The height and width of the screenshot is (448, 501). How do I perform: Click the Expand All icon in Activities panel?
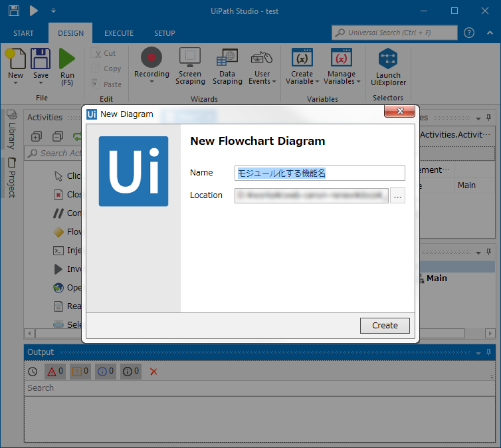37,136
